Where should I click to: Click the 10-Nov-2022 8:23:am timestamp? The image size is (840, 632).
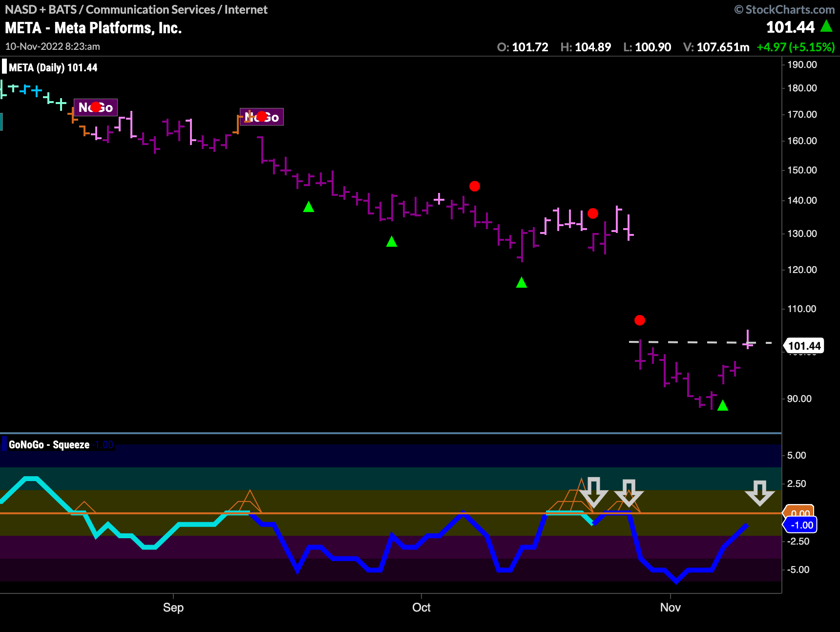(x=52, y=46)
